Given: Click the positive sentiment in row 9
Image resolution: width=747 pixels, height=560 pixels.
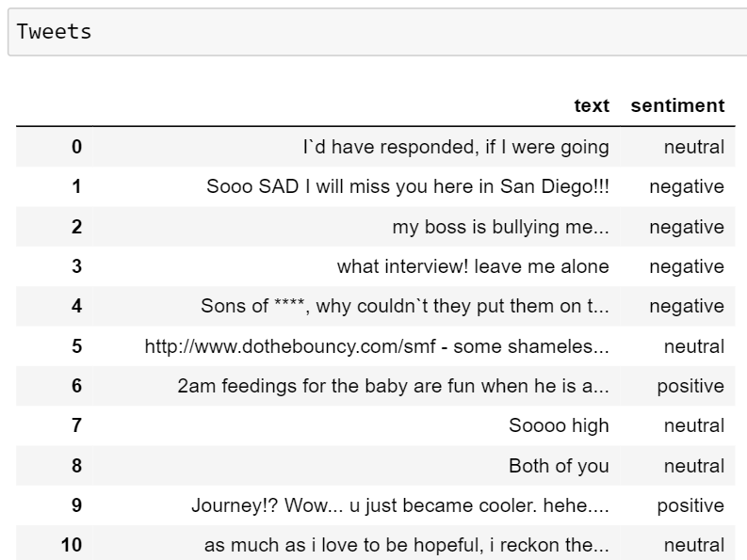Looking at the screenshot, I should pyautogui.click(x=690, y=505).
